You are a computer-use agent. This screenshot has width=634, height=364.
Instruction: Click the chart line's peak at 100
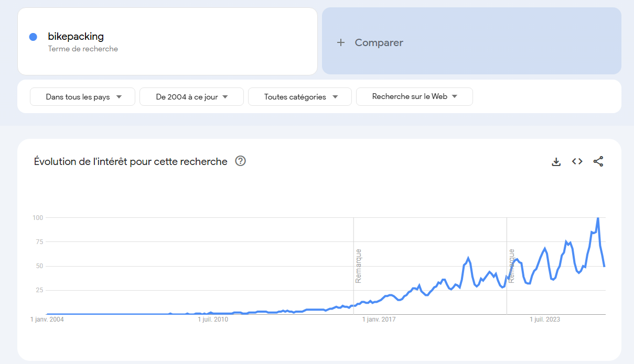click(x=598, y=218)
